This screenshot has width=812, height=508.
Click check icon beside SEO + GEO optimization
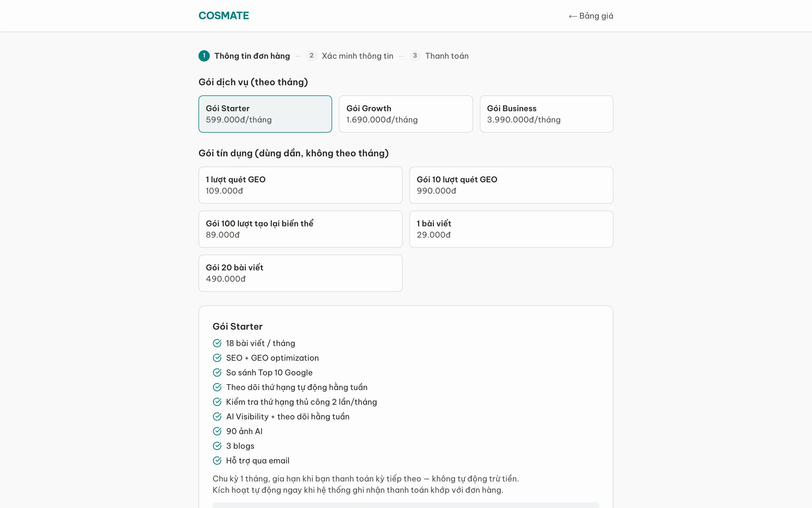[x=217, y=358]
